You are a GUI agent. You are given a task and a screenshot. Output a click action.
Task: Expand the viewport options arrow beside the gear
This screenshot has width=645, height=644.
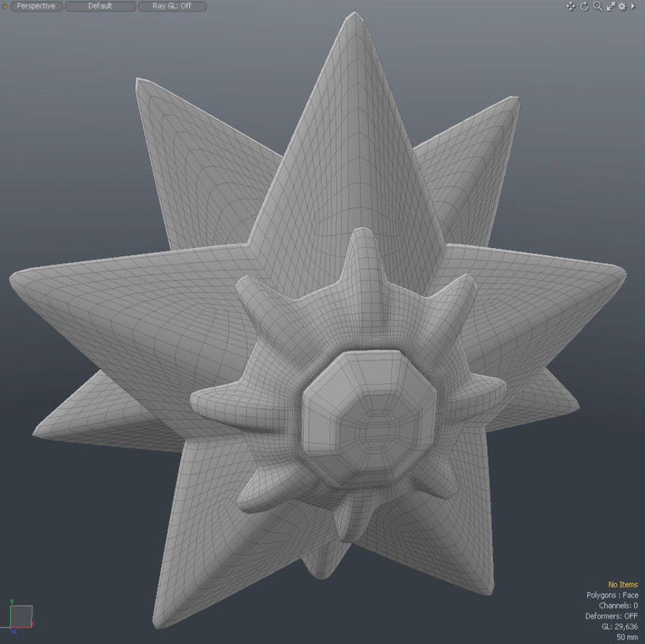(x=633, y=6)
